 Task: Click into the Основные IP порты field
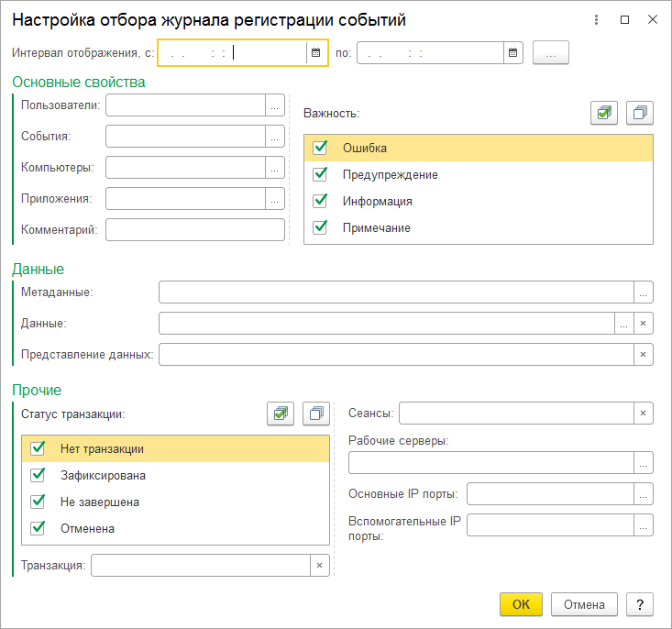[x=550, y=494]
